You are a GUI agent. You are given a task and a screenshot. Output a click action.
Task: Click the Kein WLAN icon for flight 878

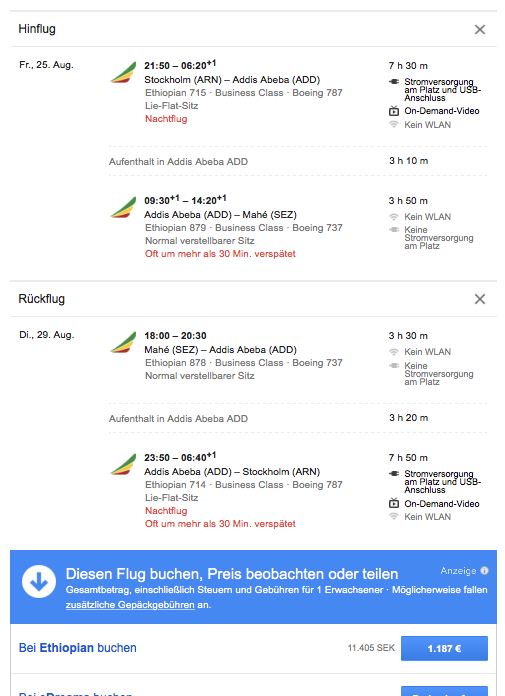coord(394,352)
